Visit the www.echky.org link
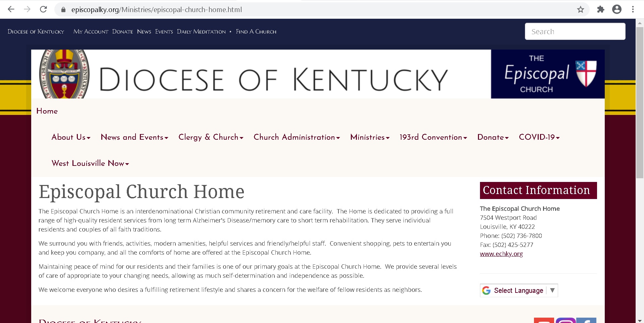Screen dimensions: 644x323 [501, 254]
